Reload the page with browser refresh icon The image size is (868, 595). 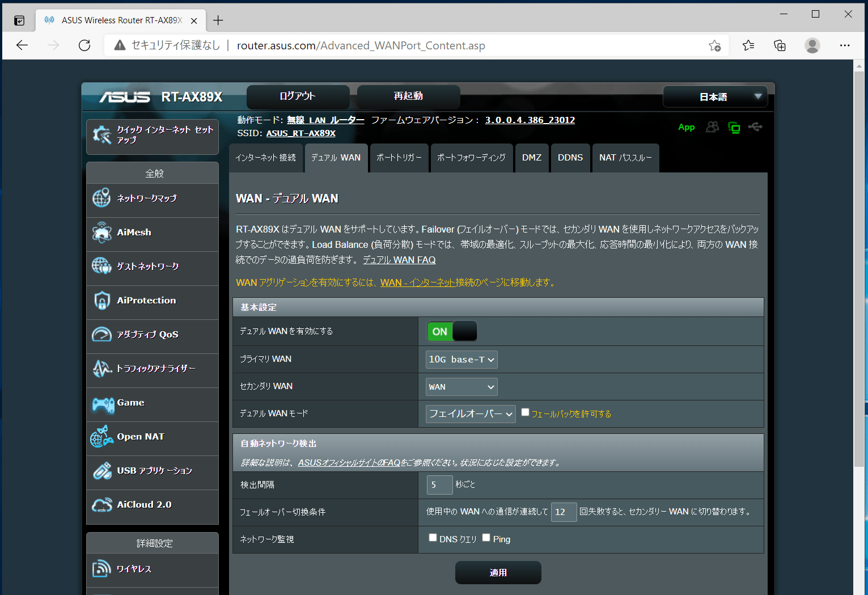(84, 45)
